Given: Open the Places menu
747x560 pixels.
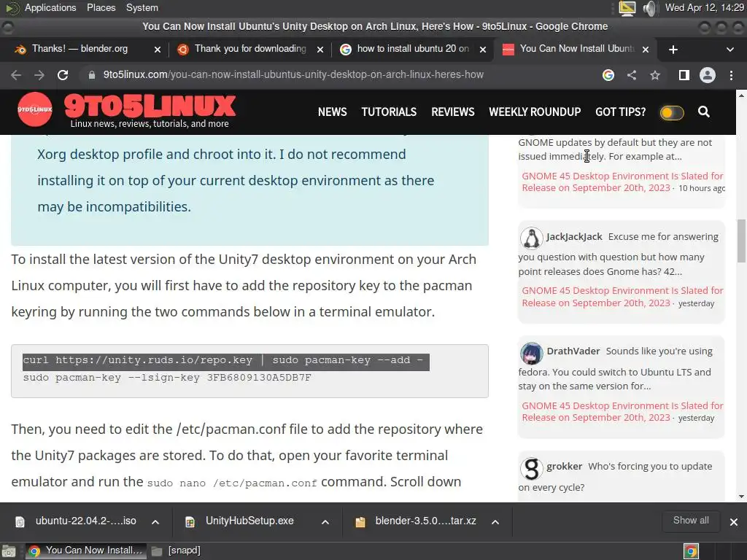Looking at the screenshot, I should click(101, 8).
